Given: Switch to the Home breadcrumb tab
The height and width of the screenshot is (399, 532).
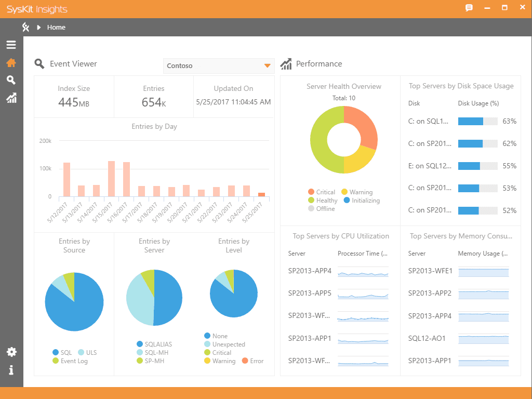Looking at the screenshot, I should coord(56,27).
